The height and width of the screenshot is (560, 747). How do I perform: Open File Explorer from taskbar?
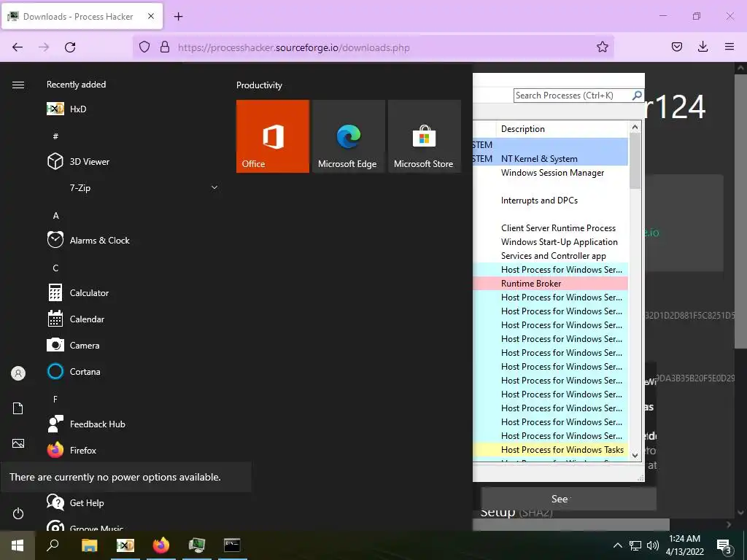click(x=89, y=545)
